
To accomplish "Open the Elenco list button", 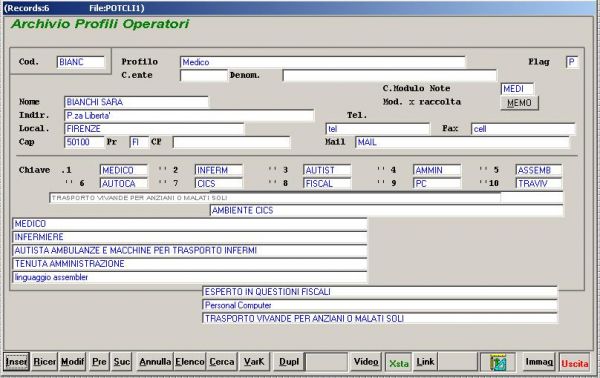I will (x=190, y=362).
